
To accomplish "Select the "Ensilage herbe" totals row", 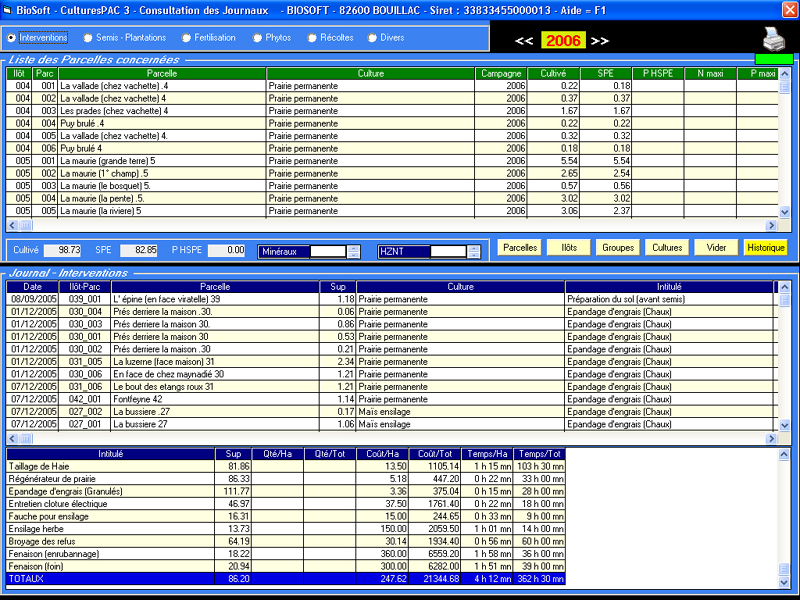I will point(286,529).
